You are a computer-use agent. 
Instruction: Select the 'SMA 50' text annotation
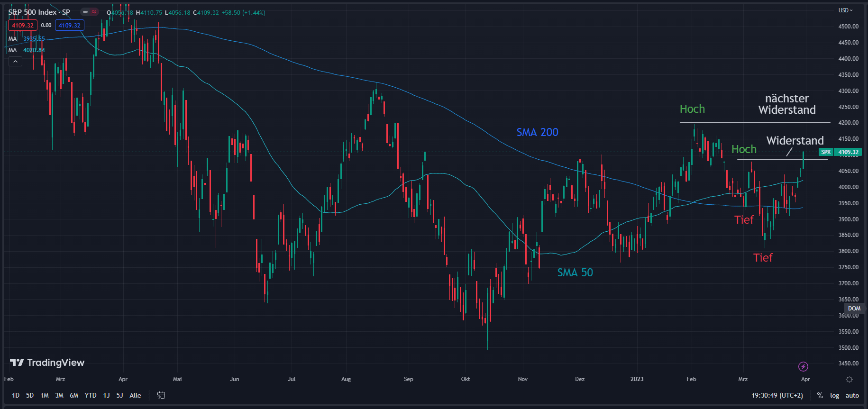point(575,273)
